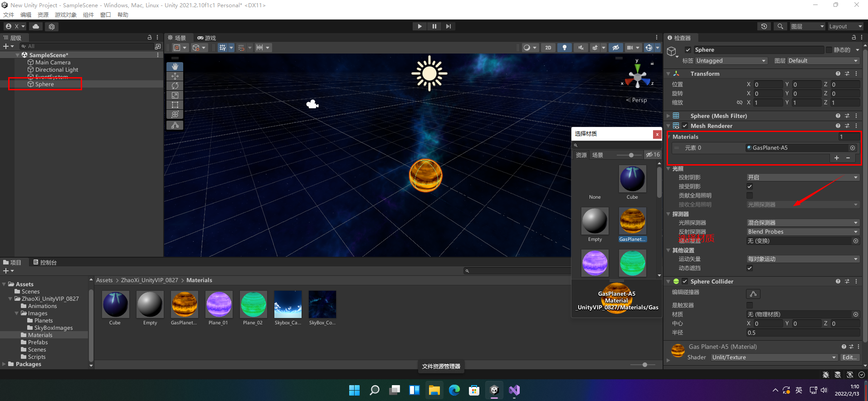Toggle Mesh Renderer enabled checkbox
Screen dimensions: 868x401
(x=685, y=126)
